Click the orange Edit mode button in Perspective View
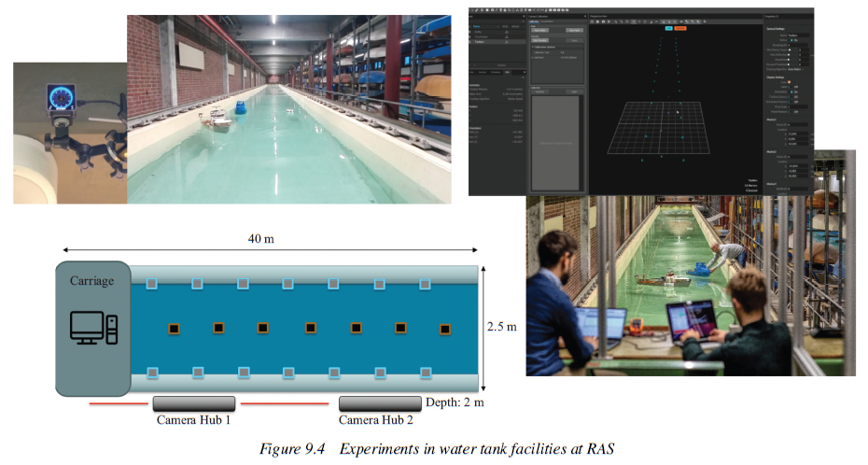The image size is (868, 465). [680, 29]
